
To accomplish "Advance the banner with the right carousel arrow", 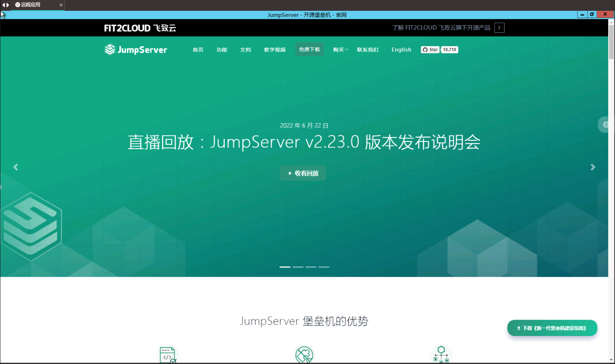I will [593, 167].
